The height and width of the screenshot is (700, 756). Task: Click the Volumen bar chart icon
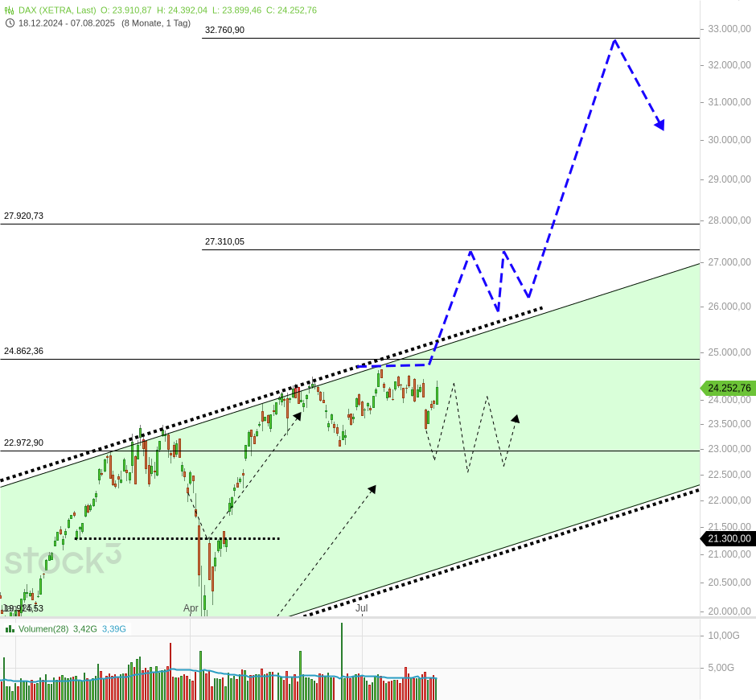click(x=9, y=629)
